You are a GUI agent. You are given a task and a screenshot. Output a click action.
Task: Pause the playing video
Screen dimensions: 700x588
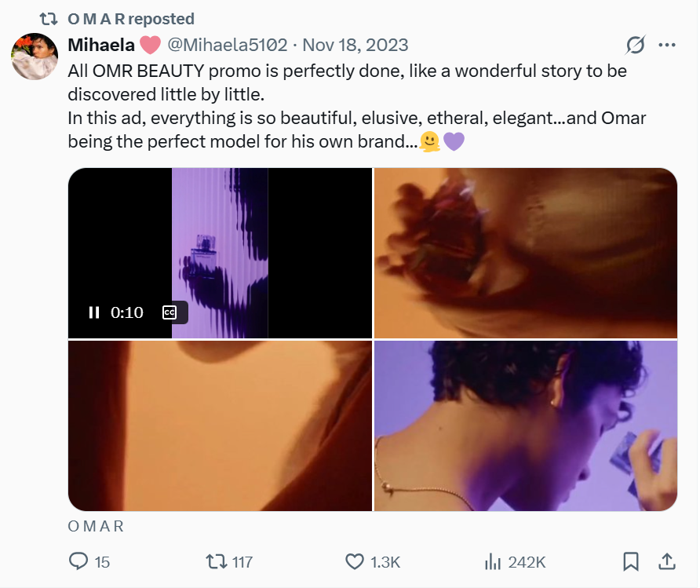click(94, 312)
